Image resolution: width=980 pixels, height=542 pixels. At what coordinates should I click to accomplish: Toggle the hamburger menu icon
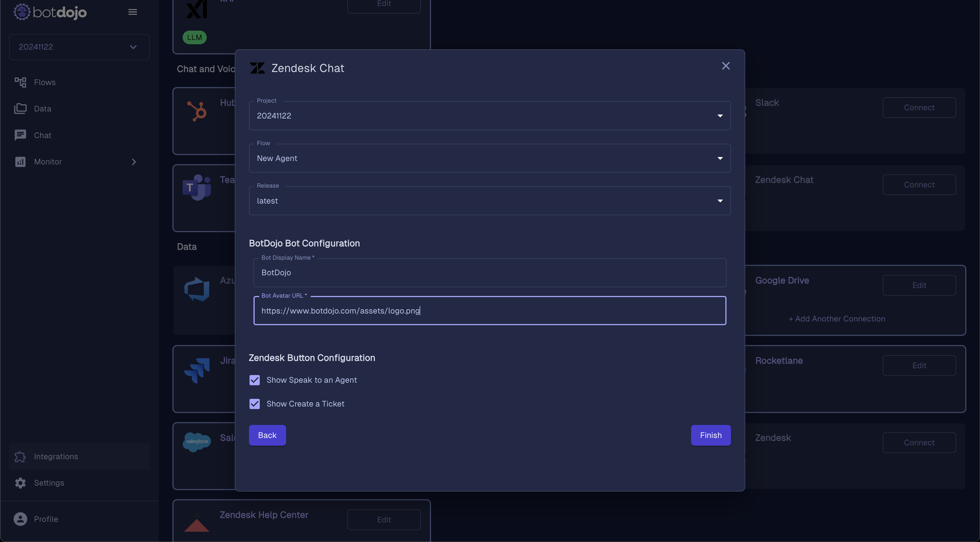[x=132, y=12]
